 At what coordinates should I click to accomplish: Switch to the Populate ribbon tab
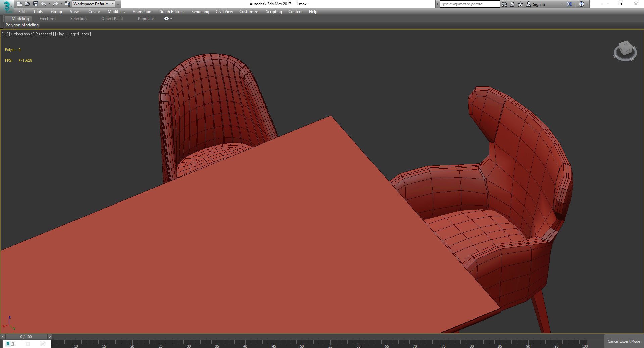pos(146,19)
